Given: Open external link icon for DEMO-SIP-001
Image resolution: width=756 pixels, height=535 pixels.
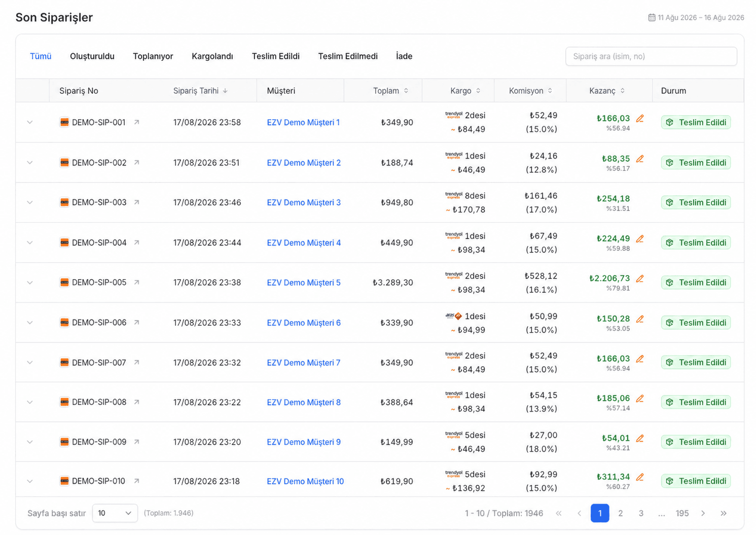Looking at the screenshot, I should pyautogui.click(x=136, y=122).
